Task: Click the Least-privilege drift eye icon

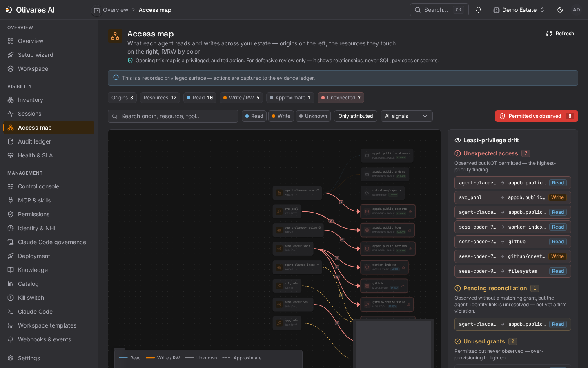Action: [x=458, y=140]
